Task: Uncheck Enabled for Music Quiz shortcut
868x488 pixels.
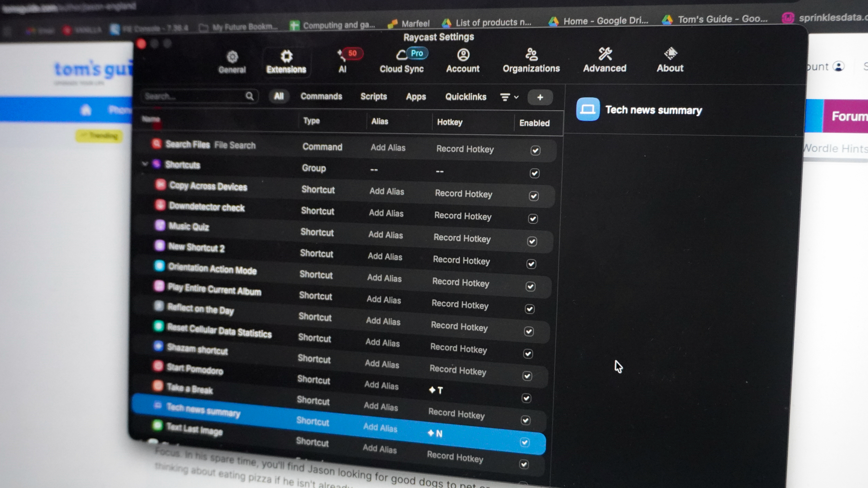Action: click(x=532, y=241)
